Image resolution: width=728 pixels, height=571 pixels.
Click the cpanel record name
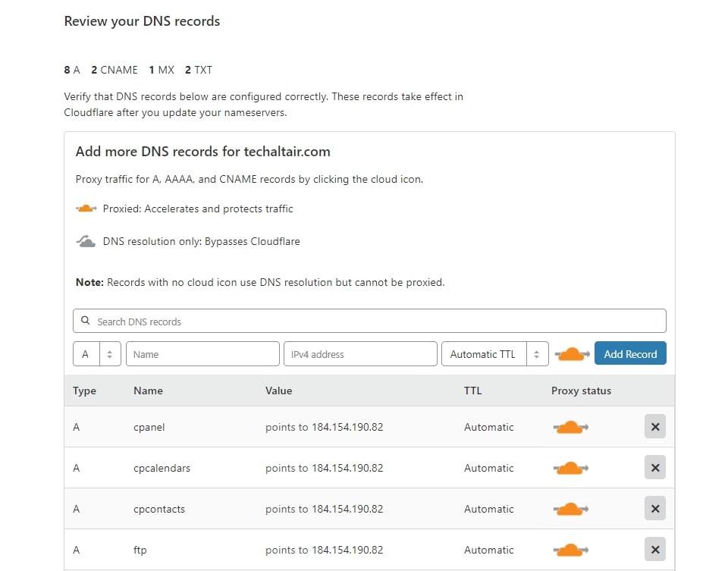149,428
